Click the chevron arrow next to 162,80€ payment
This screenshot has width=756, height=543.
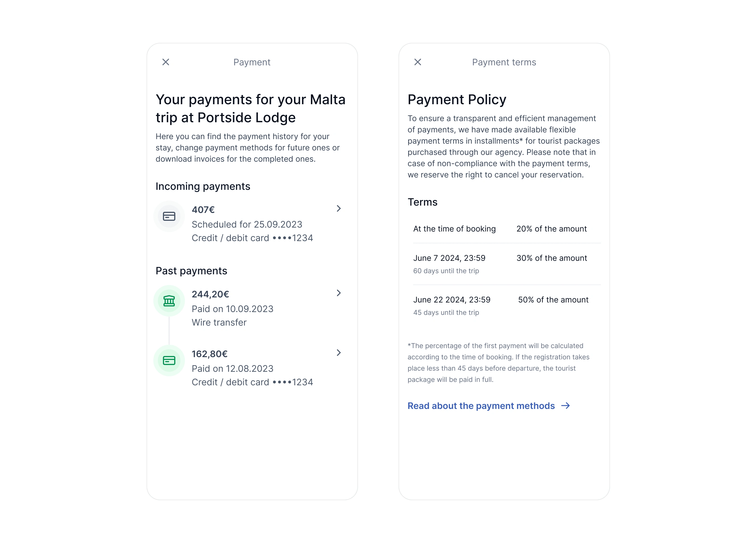pyautogui.click(x=339, y=352)
